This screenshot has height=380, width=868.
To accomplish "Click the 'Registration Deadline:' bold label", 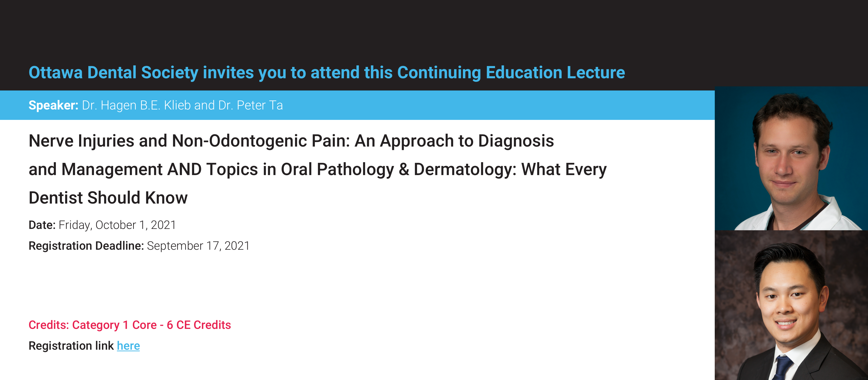I will click(86, 246).
